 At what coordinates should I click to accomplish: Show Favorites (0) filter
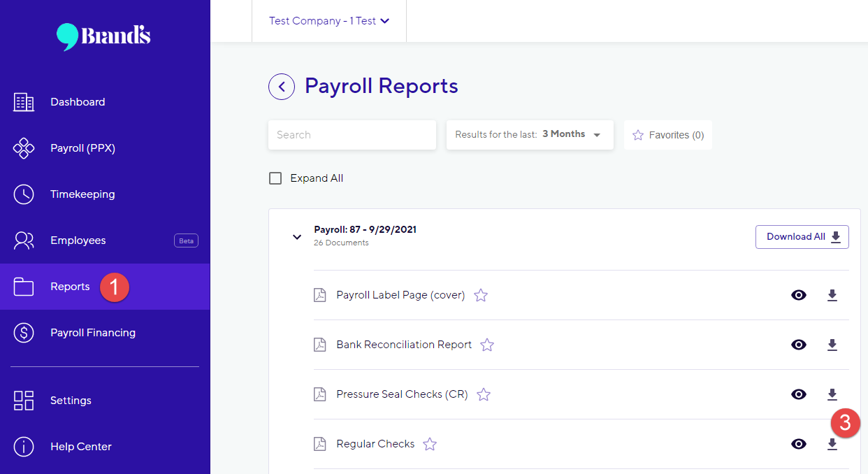pos(668,135)
